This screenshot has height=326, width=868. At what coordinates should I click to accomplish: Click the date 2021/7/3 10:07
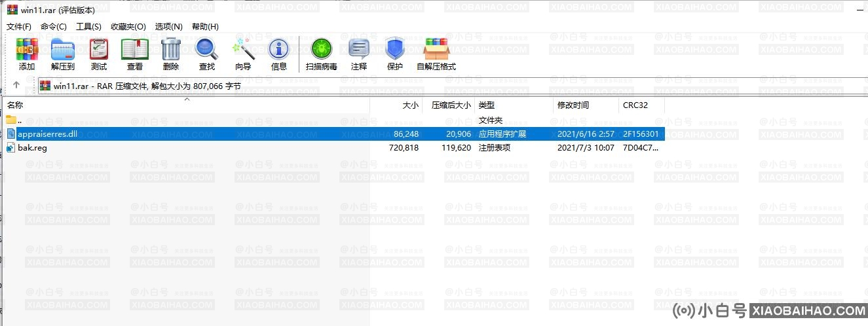coord(586,147)
